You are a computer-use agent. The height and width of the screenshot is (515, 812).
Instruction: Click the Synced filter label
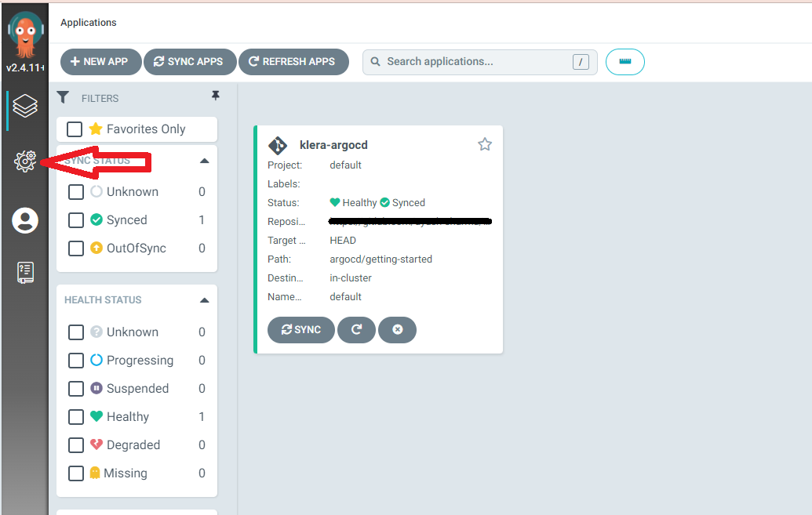pos(127,220)
